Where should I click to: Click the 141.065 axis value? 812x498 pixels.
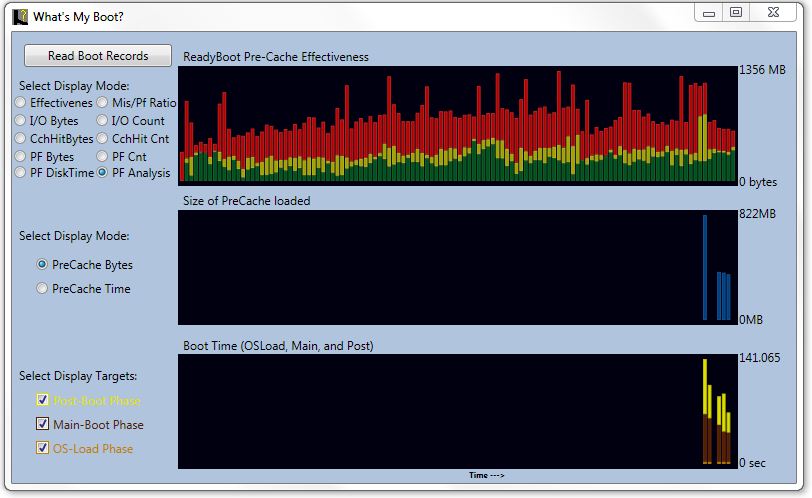coord(759,358)
